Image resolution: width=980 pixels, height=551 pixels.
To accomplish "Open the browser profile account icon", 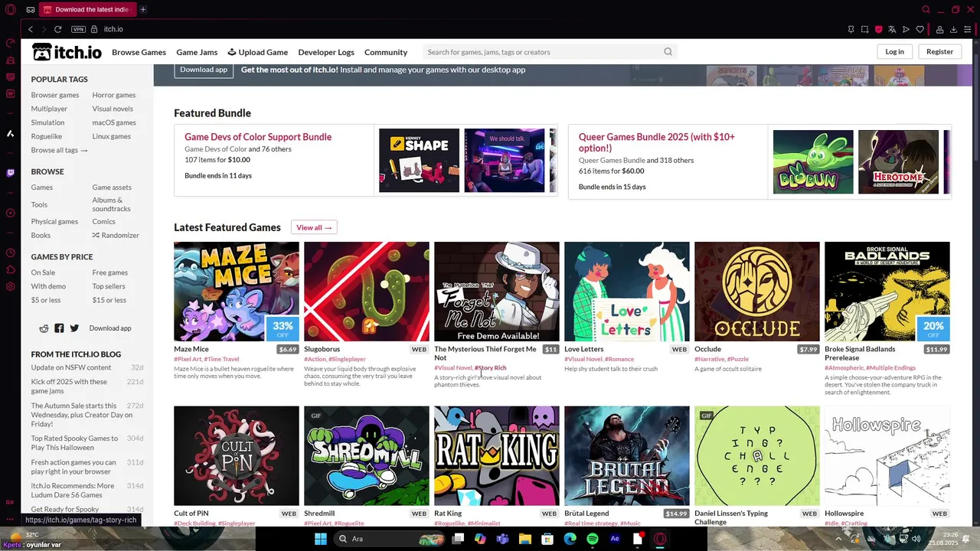I will (939, 29).
